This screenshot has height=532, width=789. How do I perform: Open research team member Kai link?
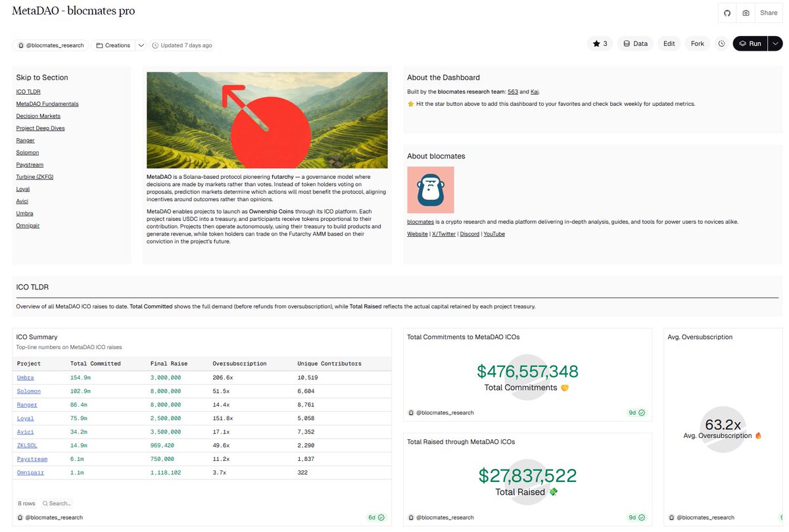coord(535,91)
